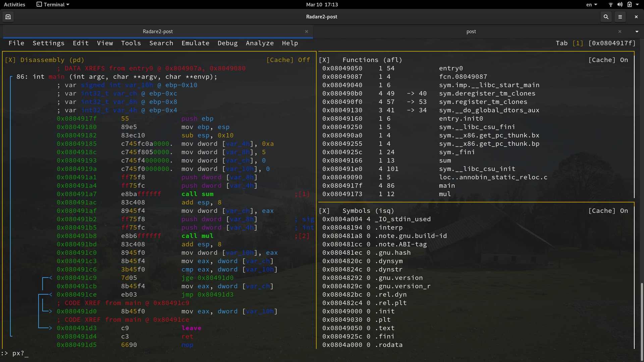The width and height of the screenshot is (644, 362).
Task: Click the Wi-Fi icon in the system tray
Action: [x=610, y=4]
